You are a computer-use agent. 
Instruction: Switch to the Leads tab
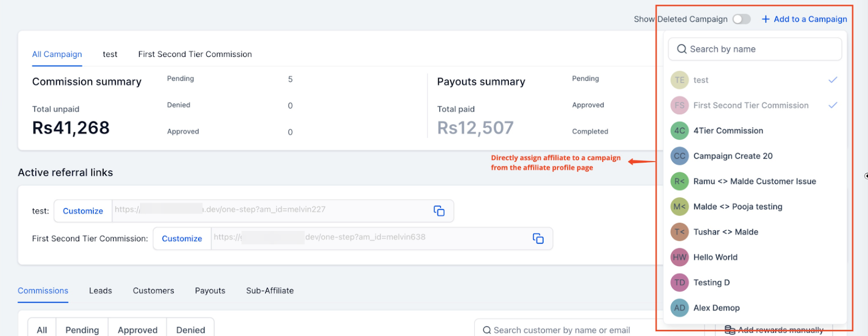(x=100, y=290)
